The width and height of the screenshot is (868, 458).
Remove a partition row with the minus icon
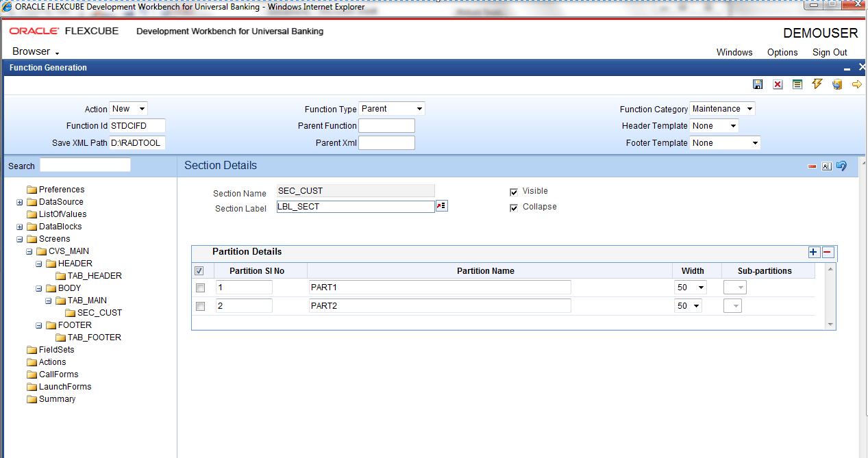[827, 252]
